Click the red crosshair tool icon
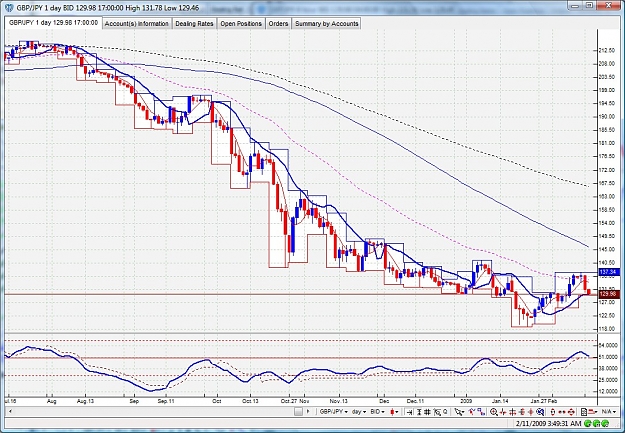The image size is (625, 433). point(503,412)
